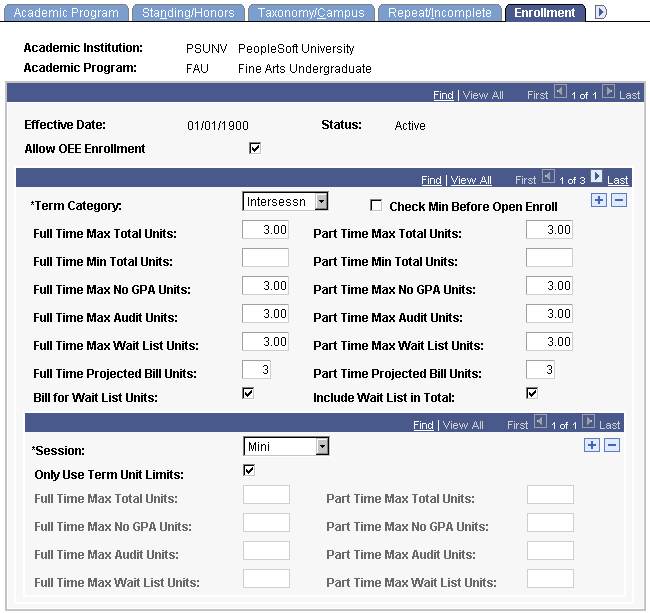This screenshot has height=613, width=650.
Task: Click the Fine Arts Undergraduate text
Action: [305, 68]
